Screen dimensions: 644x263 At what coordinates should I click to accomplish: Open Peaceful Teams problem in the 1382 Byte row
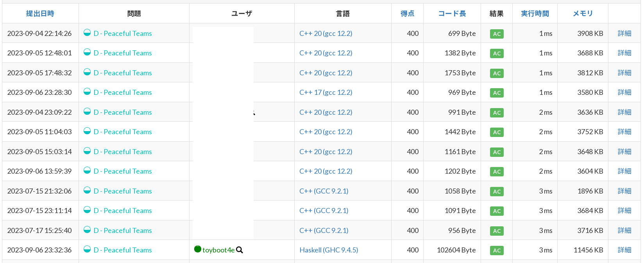coord(123,53)
